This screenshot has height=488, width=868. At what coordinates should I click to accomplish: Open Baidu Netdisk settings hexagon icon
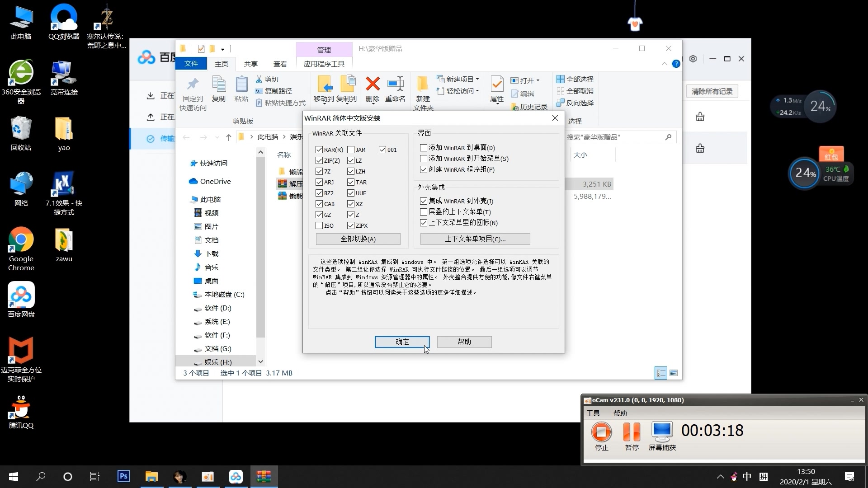[x=693, y=59]
